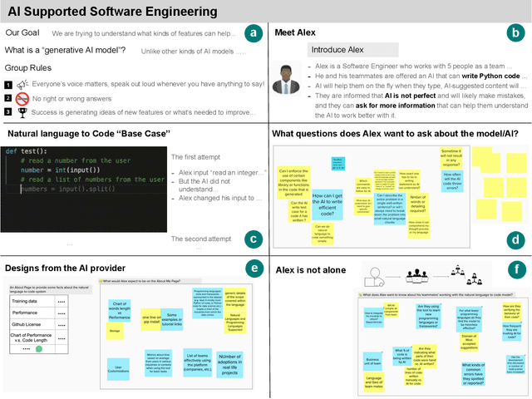Select the 'Business unit of team' note
The image size is (532, 399).
tap(372, 362)
